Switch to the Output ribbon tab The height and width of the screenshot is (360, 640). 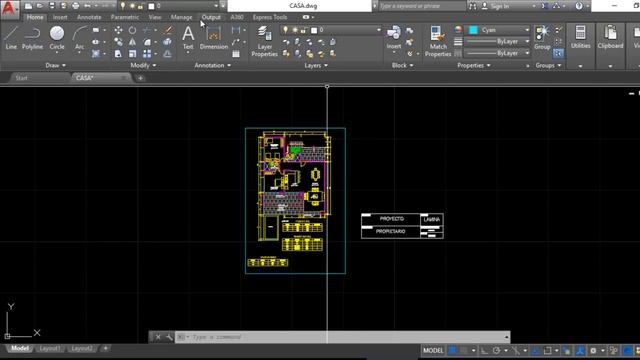(211, 17)
